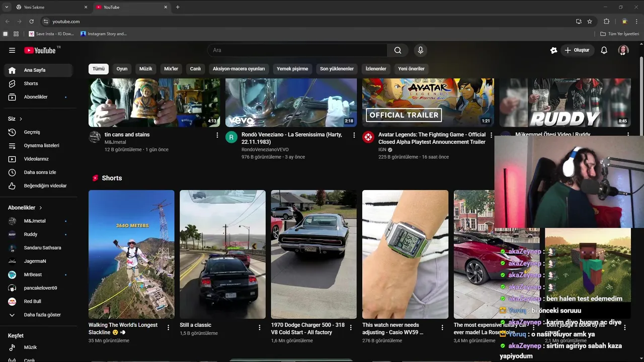Expand the Abonelikler section header

click(x=25, y=208)
